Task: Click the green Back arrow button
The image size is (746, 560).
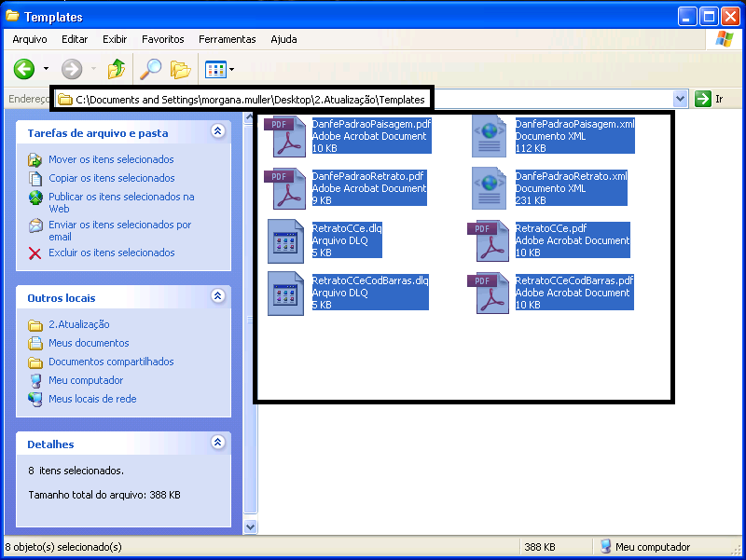Action: click(x=24, y=69)
